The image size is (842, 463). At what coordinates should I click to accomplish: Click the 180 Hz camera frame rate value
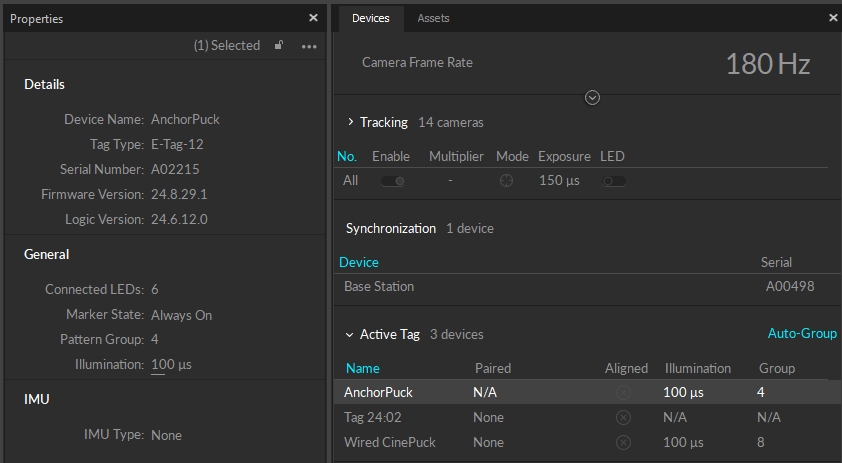(x=767, y=65)
